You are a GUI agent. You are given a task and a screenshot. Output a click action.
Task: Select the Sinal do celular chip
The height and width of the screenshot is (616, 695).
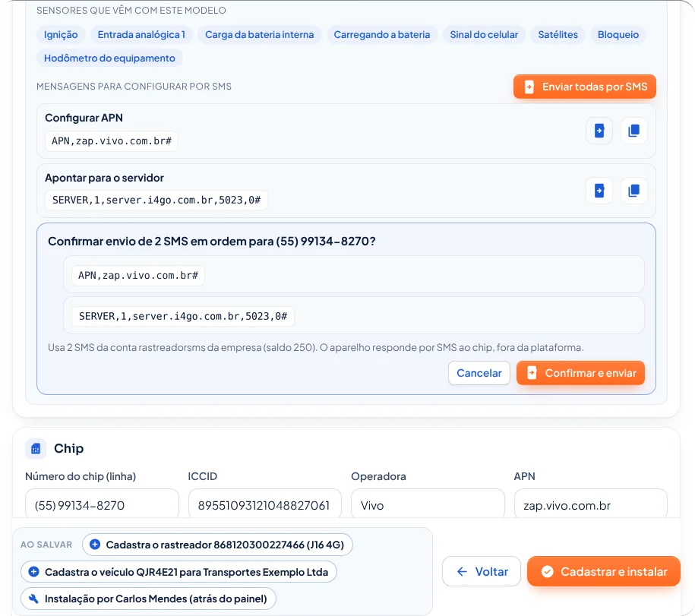tap(484, 35)
